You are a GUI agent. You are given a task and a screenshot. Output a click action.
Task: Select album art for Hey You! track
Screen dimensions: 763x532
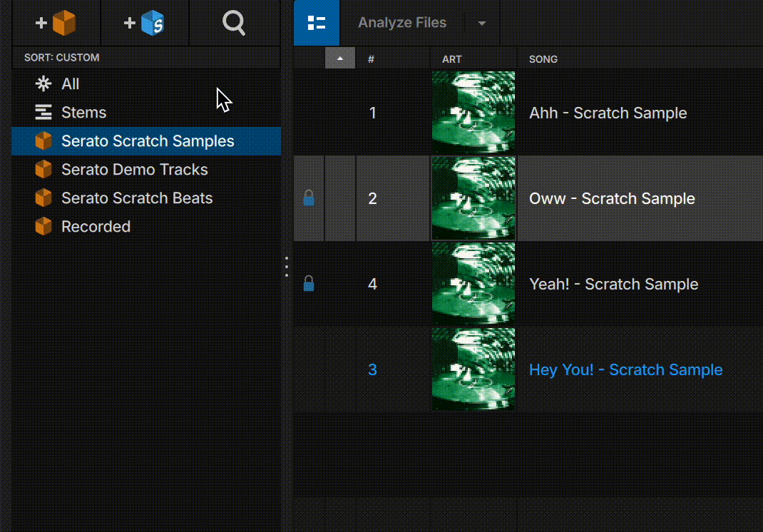(473, 369)
